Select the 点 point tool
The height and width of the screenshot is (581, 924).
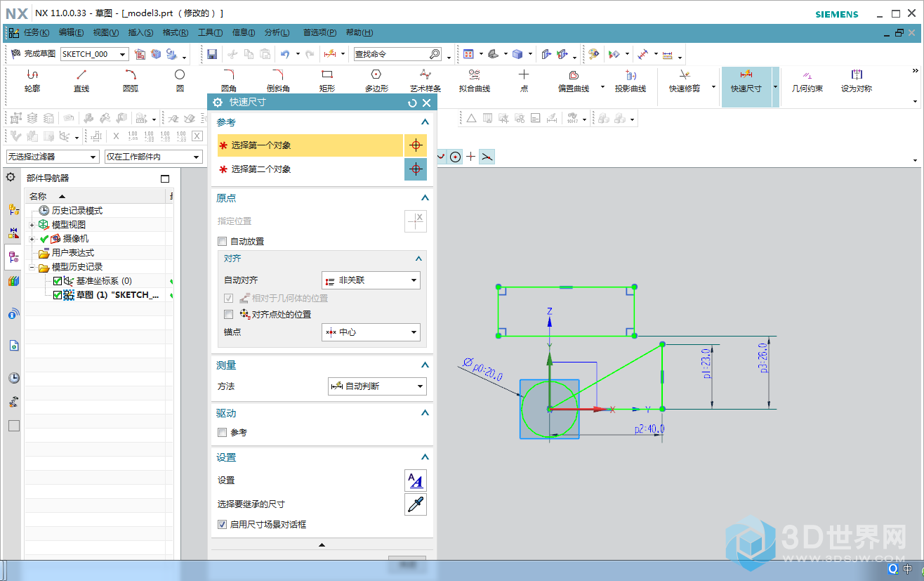tap(524, 81)
